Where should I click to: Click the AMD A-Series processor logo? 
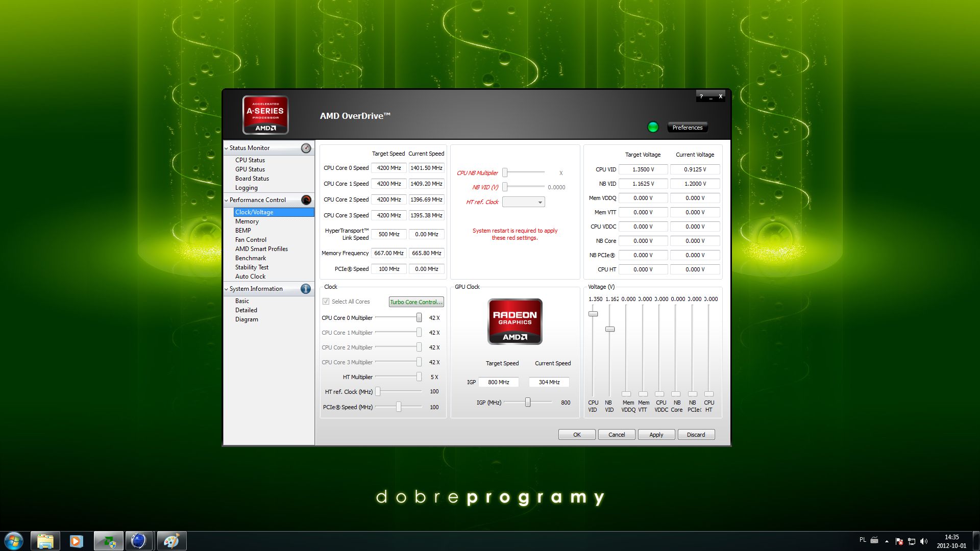(x=265, y=115)
